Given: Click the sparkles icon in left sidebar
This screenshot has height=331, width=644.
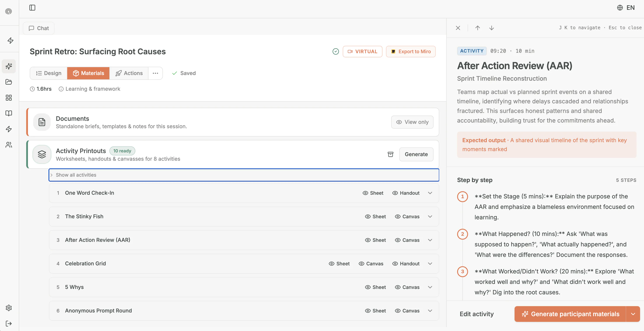Looking at the screenshot, I should coord(9,66).
